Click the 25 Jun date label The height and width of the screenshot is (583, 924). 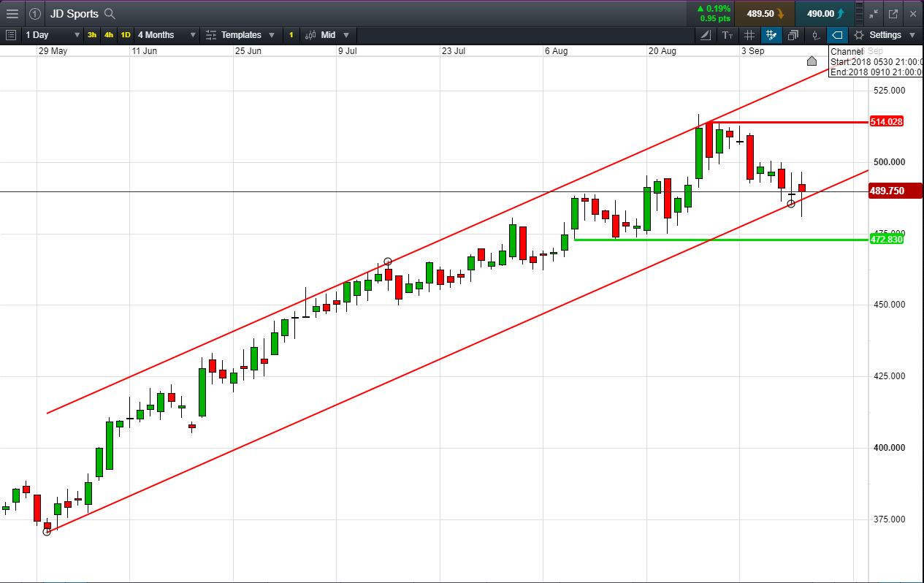tap(248, 51)
